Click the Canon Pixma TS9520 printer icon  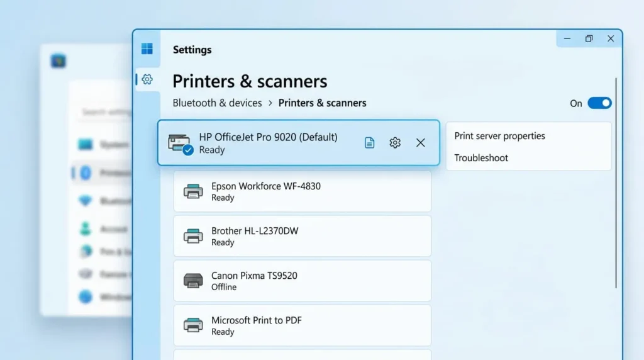click(x=193, y=281)
